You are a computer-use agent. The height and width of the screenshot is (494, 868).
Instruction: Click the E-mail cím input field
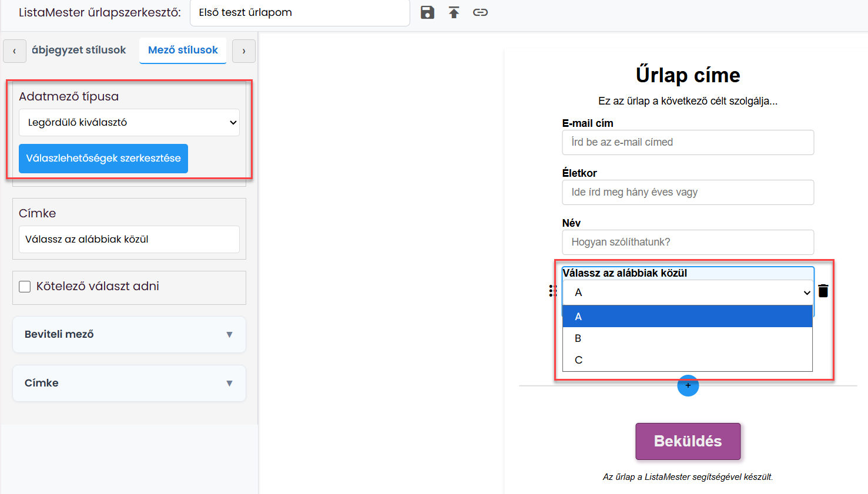[x=688, y=143]
